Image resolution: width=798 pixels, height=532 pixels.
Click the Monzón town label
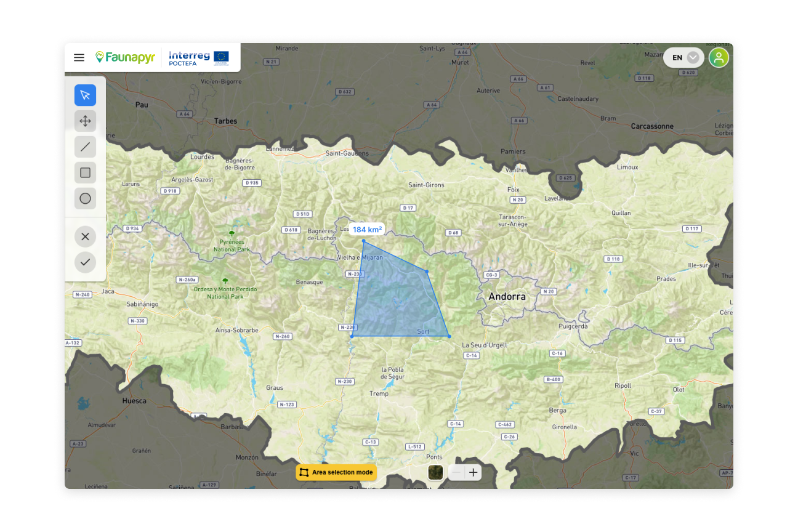[x=247, y=457]
